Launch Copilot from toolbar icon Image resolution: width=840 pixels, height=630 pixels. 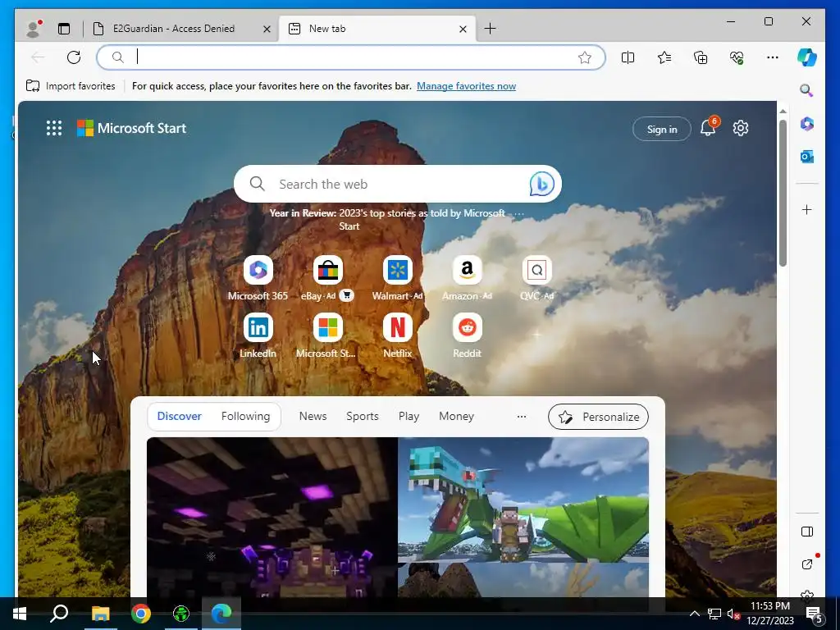pos(807,57)
